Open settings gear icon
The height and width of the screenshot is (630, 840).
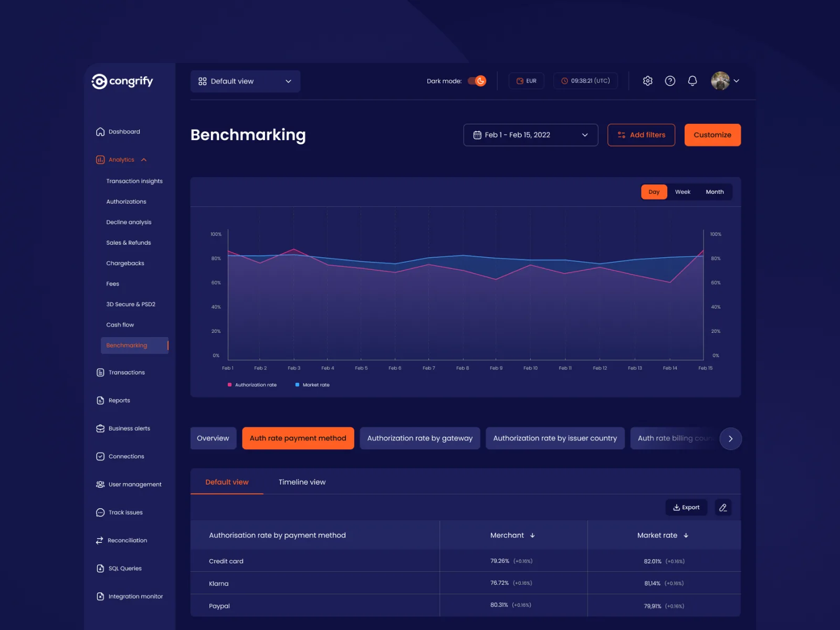point(648,81)
